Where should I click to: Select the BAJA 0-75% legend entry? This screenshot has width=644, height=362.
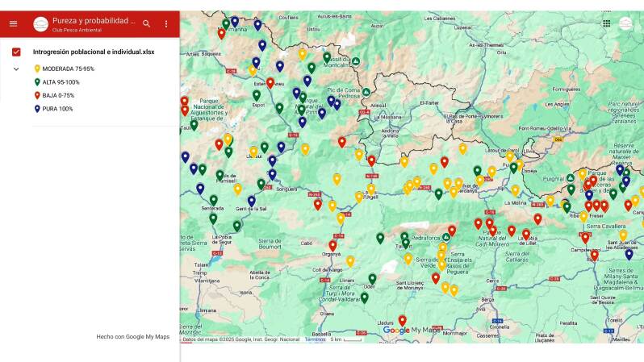[x=54, y=95]
